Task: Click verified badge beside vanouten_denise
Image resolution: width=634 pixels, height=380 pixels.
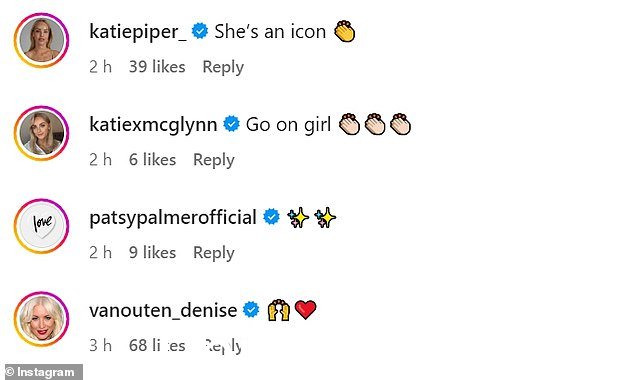Action: click(251, 310)
